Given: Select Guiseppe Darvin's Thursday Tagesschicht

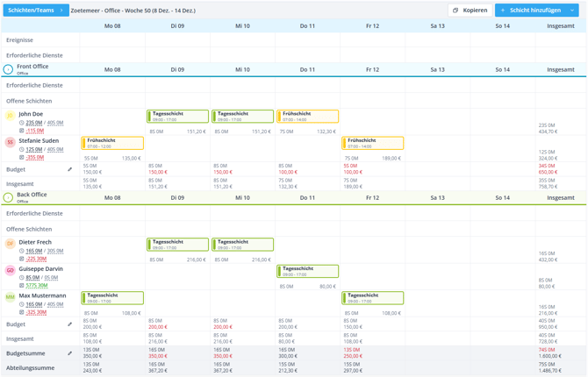Looking at the screenshot, I should [x=308, y=272].
